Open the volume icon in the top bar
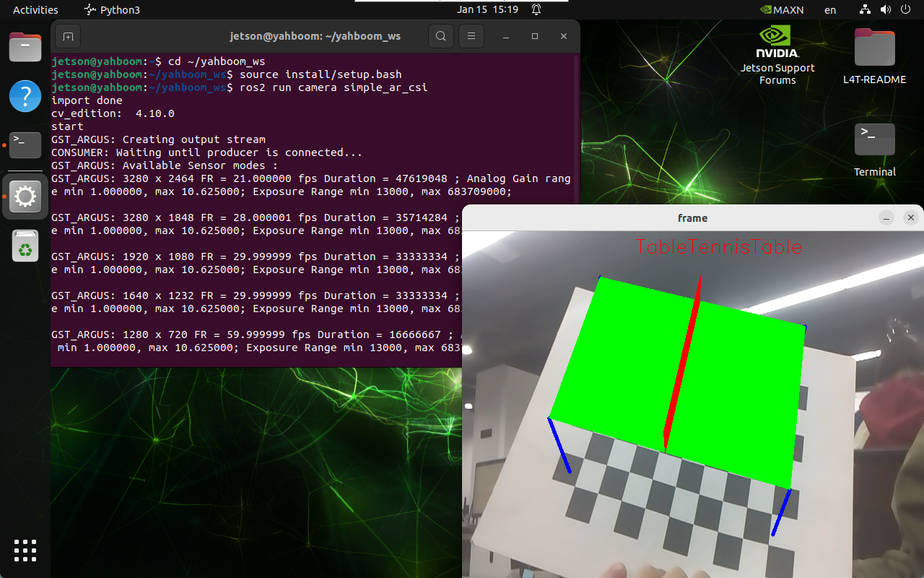The image size is (924, 578). coord(885,10)
